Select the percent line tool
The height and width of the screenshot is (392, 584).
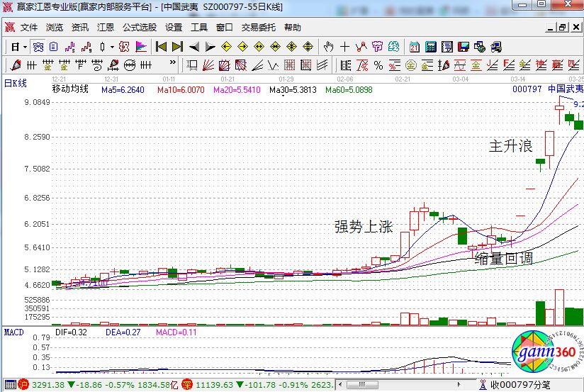coord(378,65)
